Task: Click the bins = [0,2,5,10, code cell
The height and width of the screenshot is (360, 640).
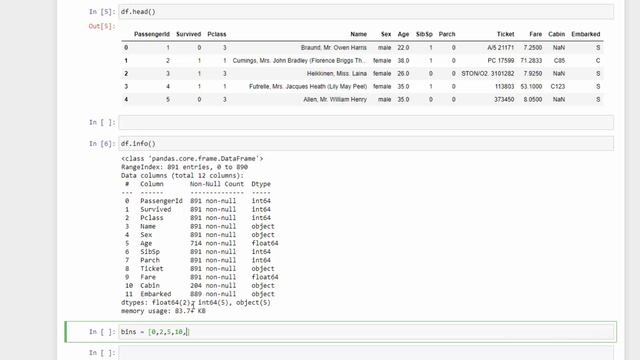Action: pyautogui.click(x=366, y=332)
